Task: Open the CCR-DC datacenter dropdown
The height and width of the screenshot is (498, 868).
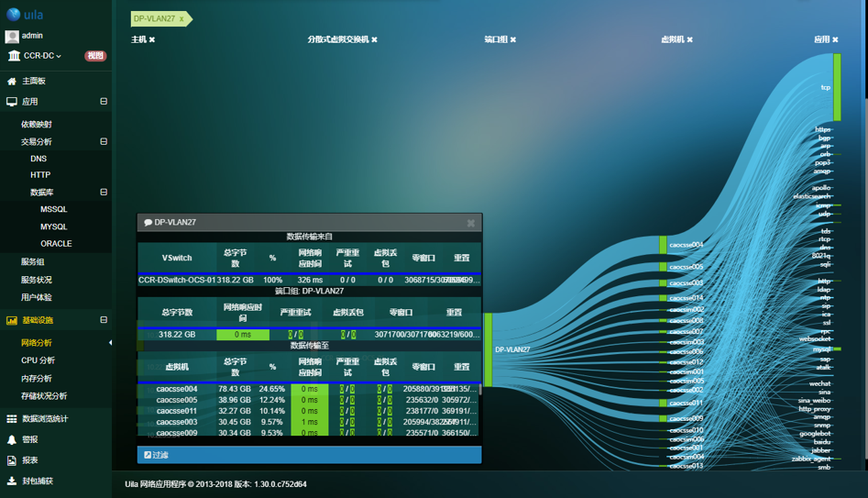Action: 42,56
